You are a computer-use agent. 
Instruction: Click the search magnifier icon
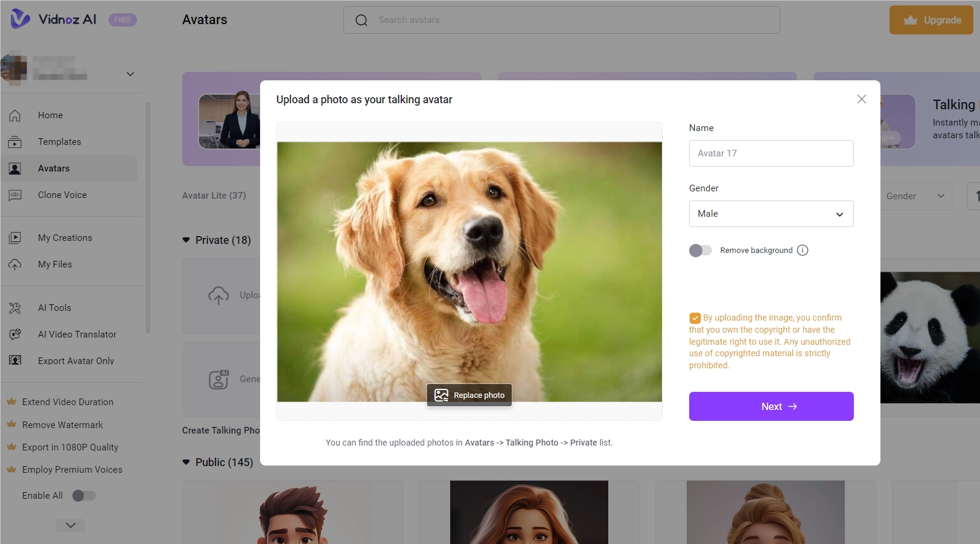click(x=361, y=21)
